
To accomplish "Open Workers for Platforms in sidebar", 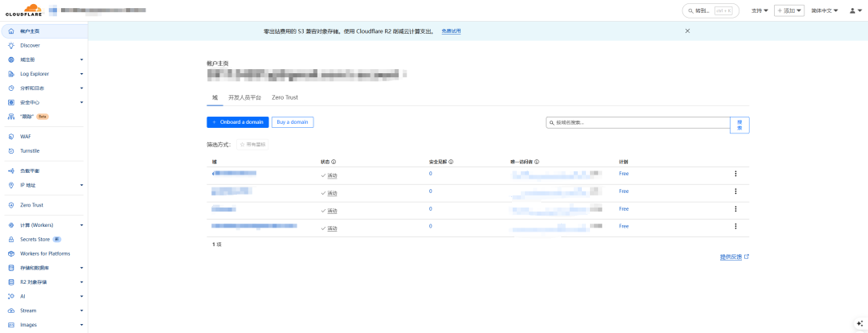I will click(x=45, y=253).
